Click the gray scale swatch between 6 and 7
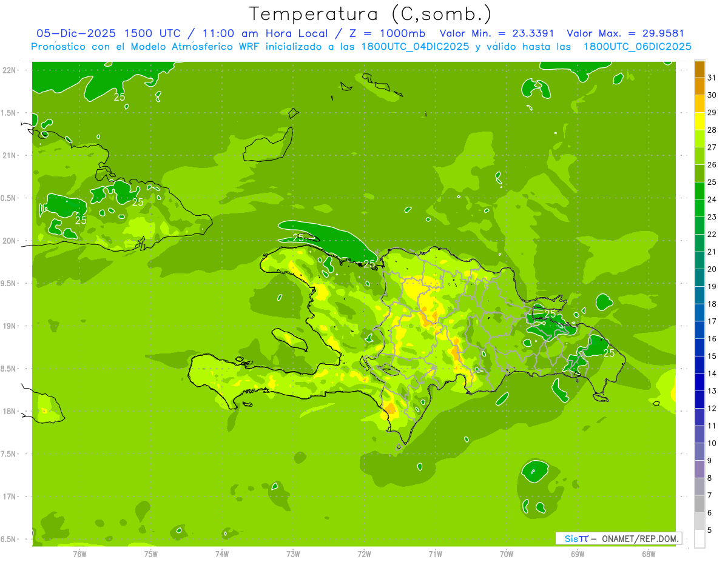 point(699,504)
